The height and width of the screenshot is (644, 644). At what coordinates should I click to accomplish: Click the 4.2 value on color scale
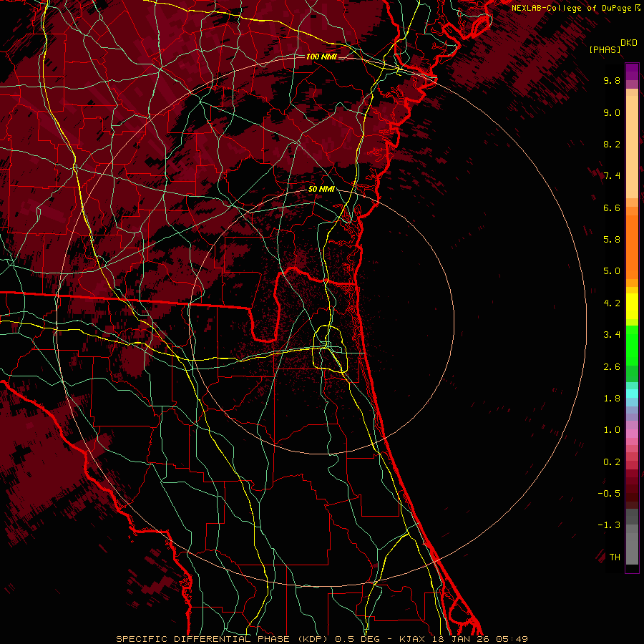click(x=612, y=303)
